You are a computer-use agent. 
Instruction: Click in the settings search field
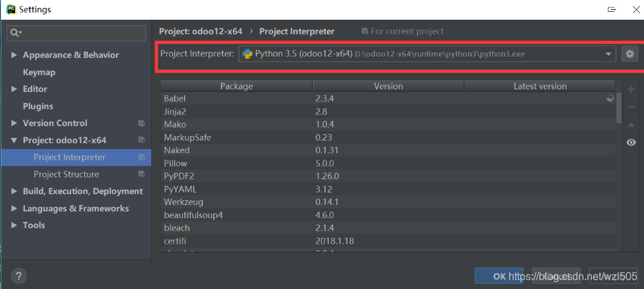coord(76,33)
